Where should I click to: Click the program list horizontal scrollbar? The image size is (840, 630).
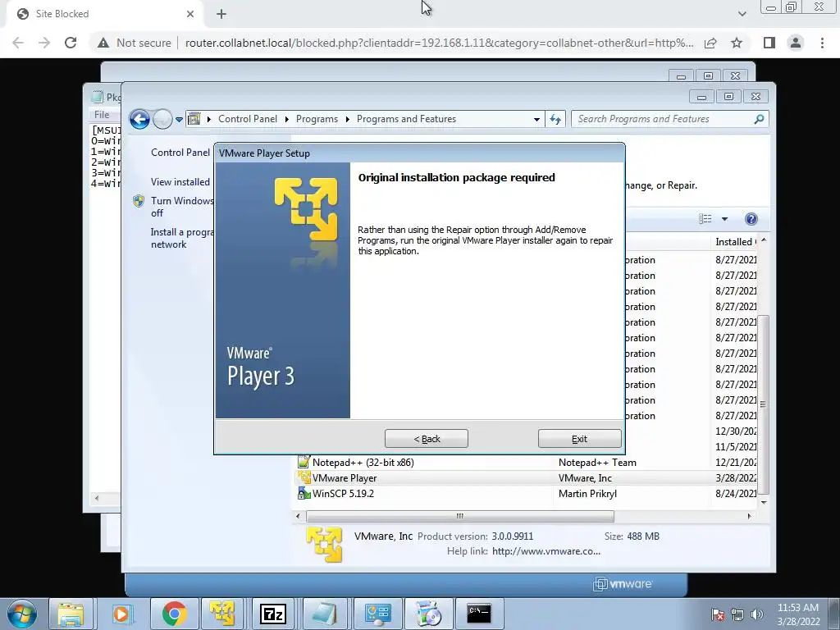coord(459,516)
